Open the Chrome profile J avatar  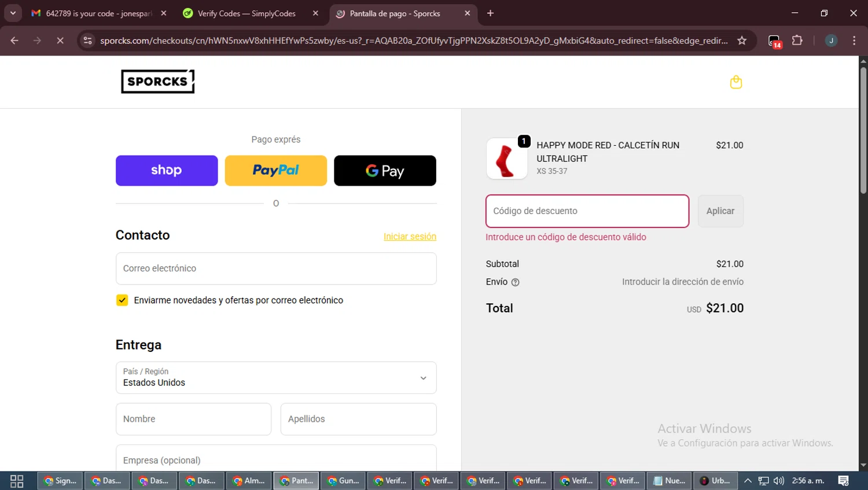[x=831, y=40]
